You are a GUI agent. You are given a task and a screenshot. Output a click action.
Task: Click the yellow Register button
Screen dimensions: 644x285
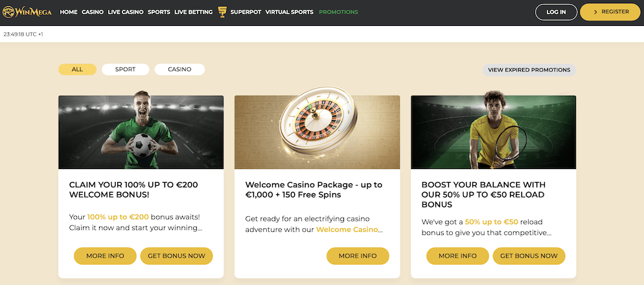pos(609,12)
